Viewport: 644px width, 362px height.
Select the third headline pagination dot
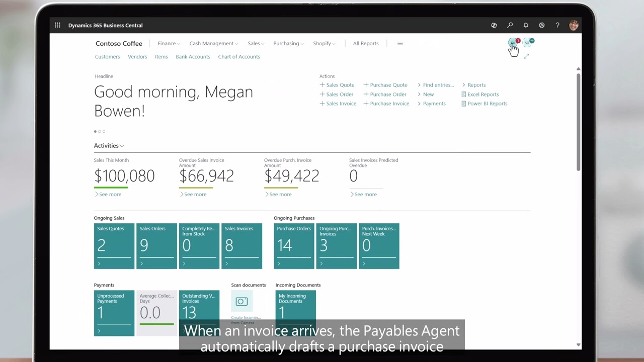104,131
